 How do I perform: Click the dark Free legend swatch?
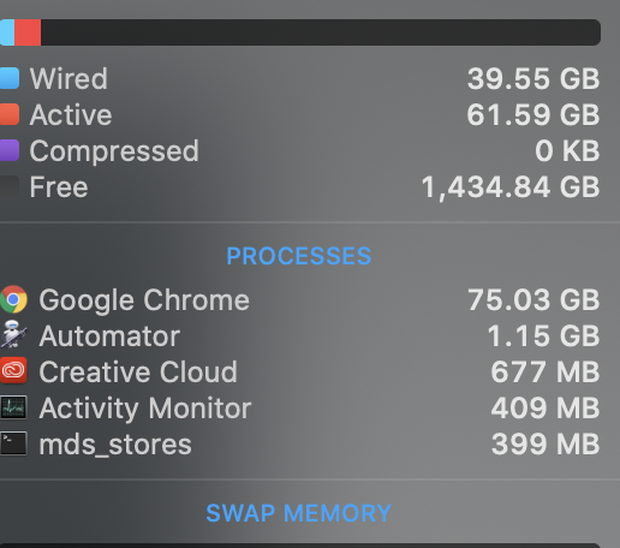9,186
